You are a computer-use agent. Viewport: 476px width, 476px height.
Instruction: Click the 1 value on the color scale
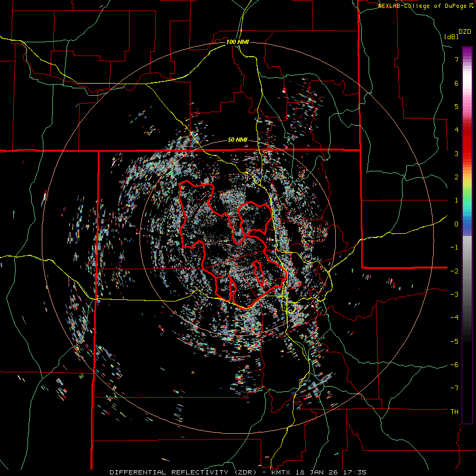(456, 200)
